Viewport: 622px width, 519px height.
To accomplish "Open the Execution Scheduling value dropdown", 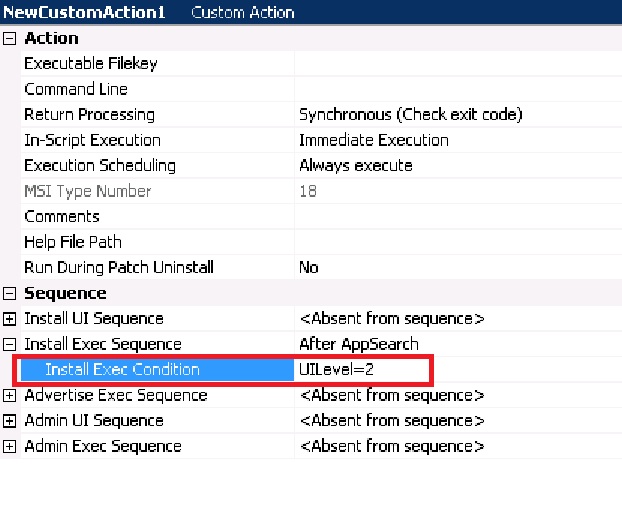I will (456, 166).
